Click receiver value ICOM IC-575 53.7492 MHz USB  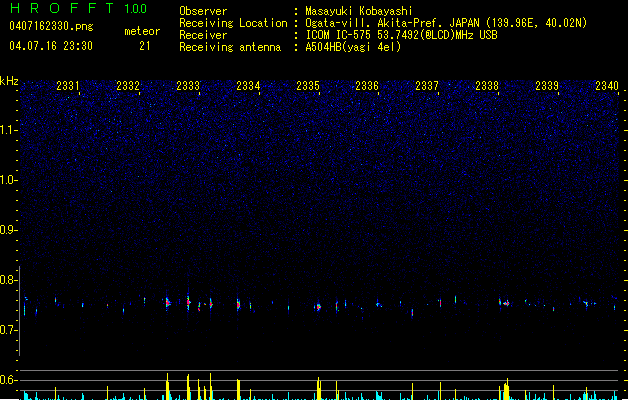tap(401, 35)
